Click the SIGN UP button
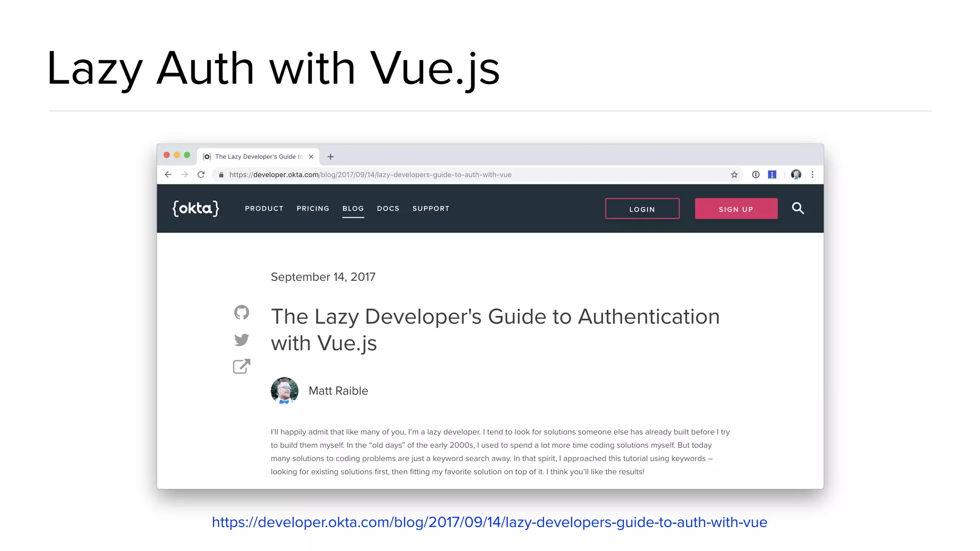980x551 pixels. (736, 209)
